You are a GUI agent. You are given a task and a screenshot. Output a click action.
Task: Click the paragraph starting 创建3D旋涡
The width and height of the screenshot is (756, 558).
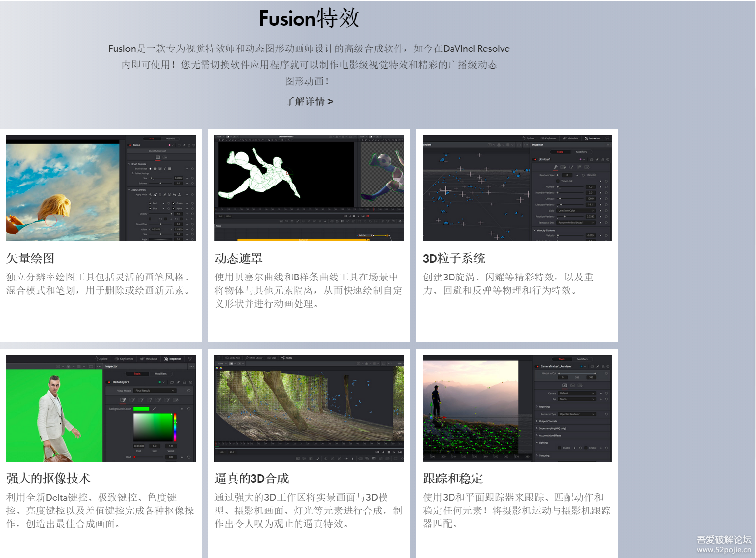(508, 283)
